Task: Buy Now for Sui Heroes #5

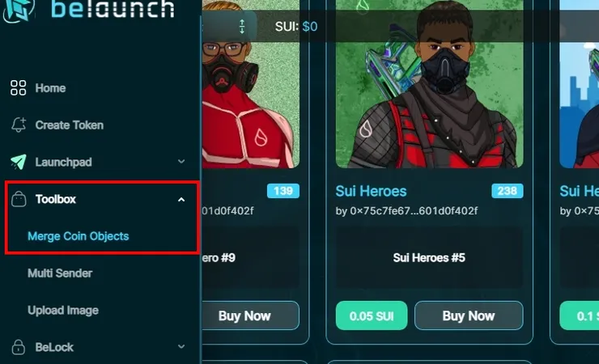Action: point(469,315)
